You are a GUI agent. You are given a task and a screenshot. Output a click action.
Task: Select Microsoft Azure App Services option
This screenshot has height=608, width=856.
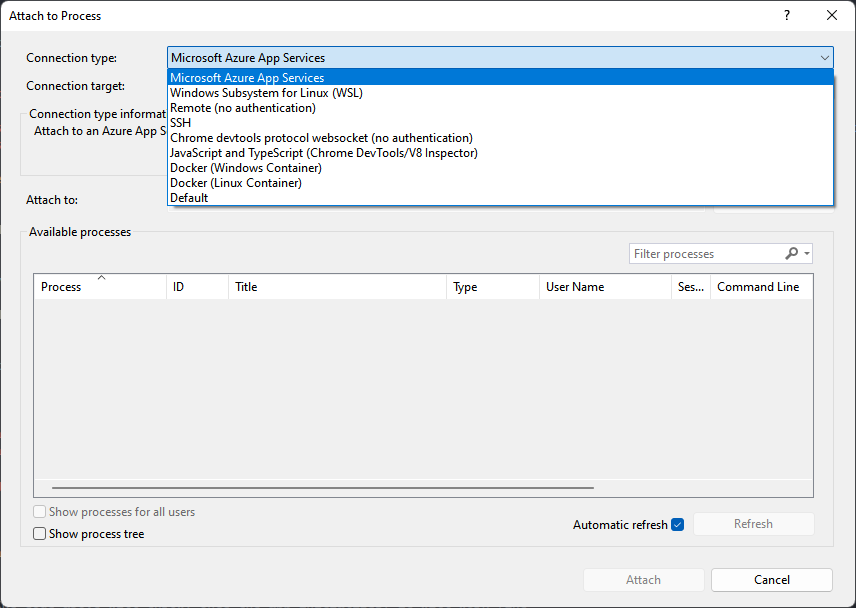(x=500, y=78)
